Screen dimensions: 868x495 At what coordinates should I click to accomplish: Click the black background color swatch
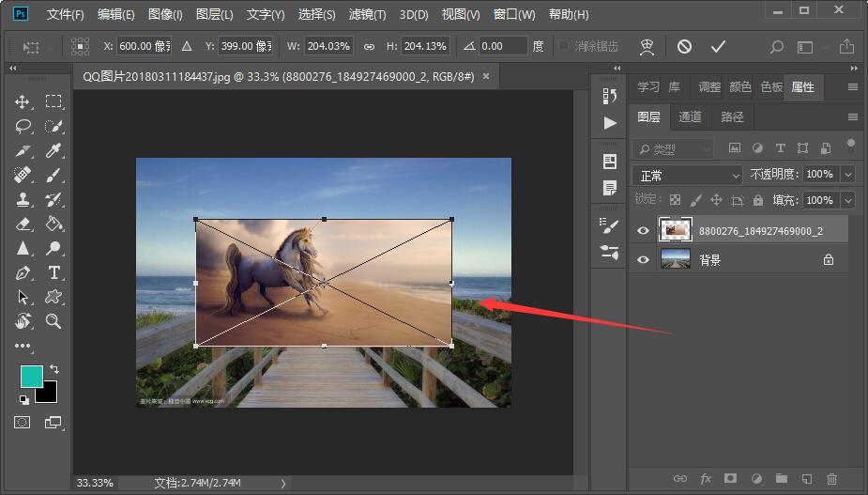(x=49, y=394)
